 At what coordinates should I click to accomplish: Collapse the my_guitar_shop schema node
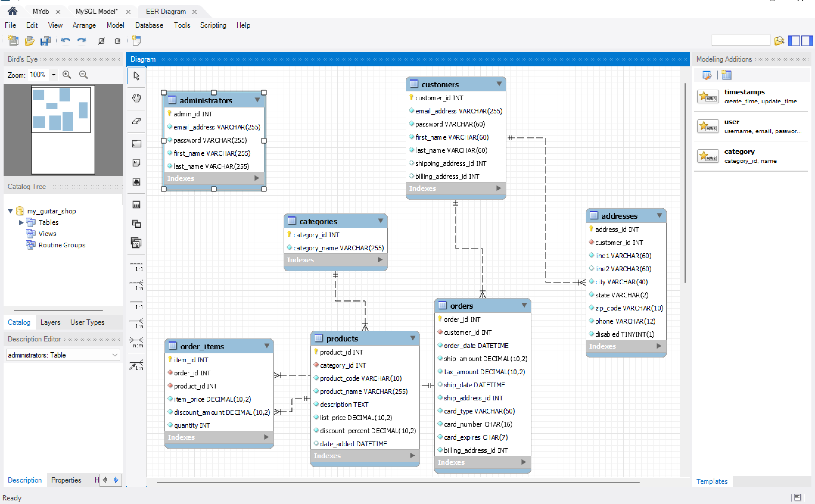pyautogui.click(x=10, y=211)
